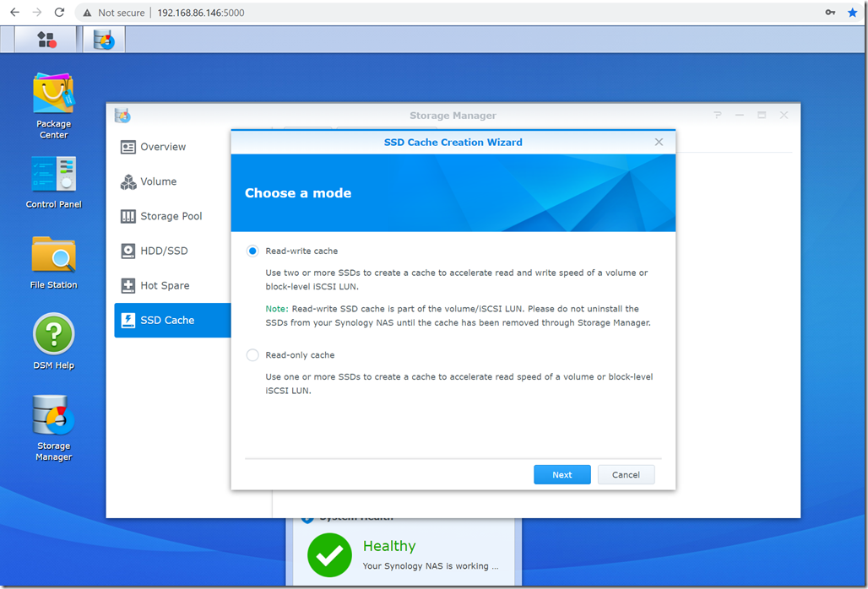
Task: Click the bookmark star icon
Action: pyautogui.click(x=852, y=12)
